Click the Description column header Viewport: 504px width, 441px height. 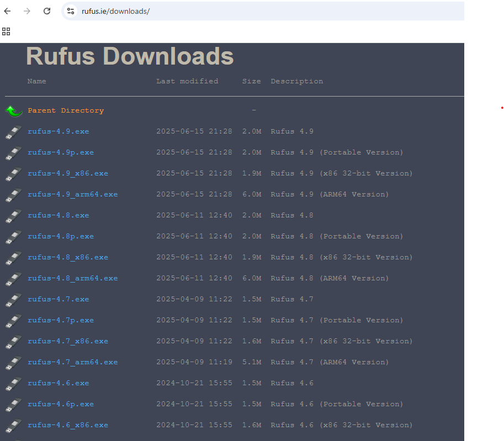pos(296,81)
